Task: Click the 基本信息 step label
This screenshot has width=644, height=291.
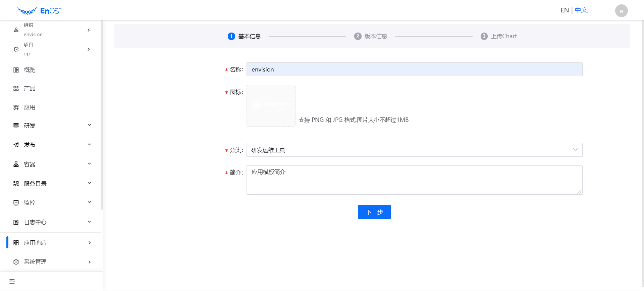Action: 250,36
